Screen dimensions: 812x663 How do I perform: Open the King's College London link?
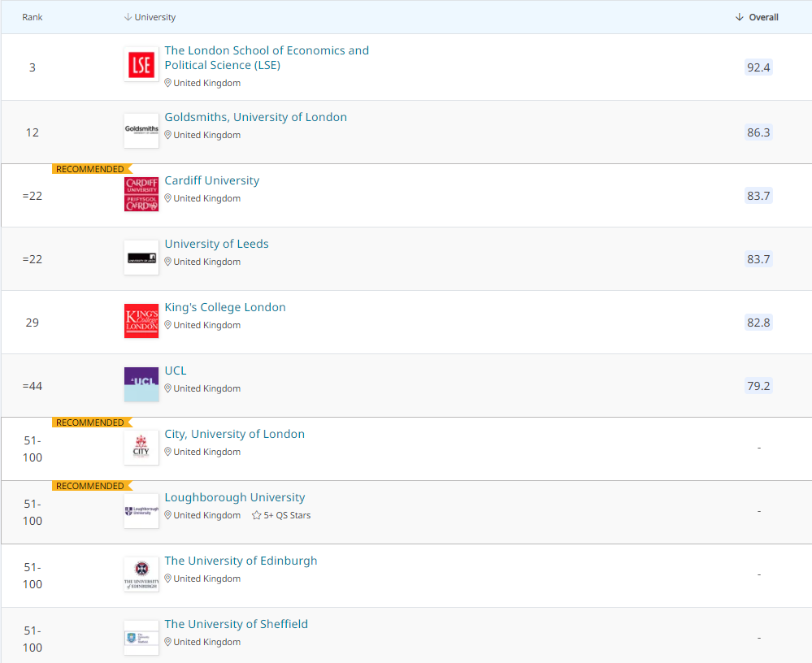pyautogui.click(x=225, y=307)
